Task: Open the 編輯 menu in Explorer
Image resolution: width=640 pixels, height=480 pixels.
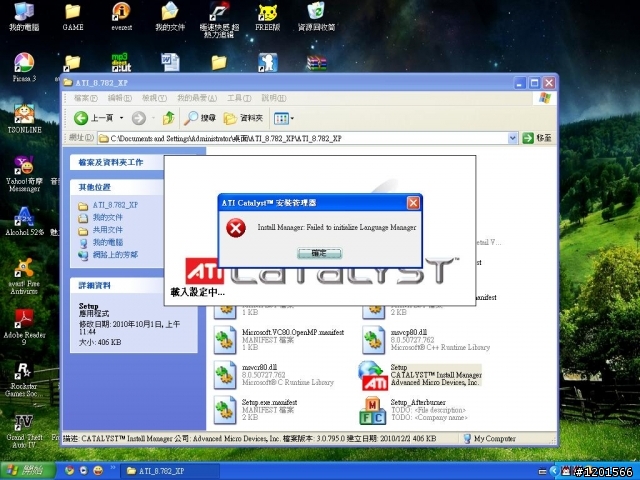Action: 120,98
